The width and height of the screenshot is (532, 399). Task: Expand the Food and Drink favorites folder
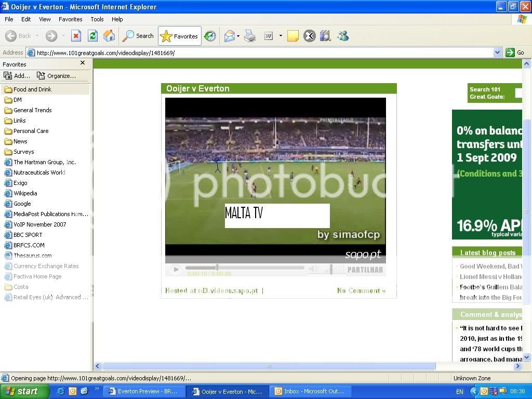[32, 89]
